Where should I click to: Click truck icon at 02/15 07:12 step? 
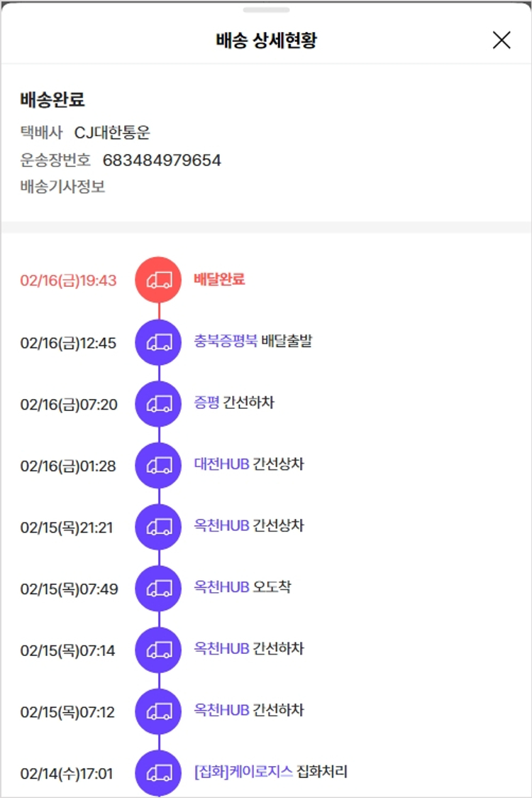pyautogui.click(x=159, y=711)
